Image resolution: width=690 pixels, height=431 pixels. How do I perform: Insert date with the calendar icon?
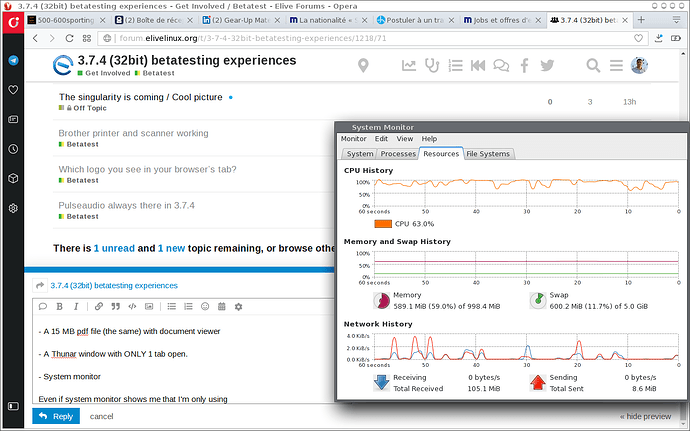(x=222, y=306)
